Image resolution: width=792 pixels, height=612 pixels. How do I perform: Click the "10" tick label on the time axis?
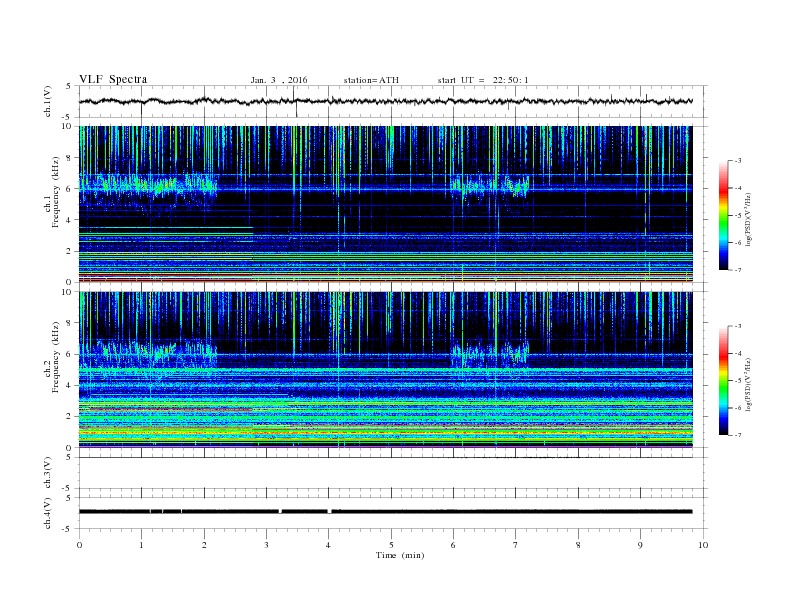(x=703, y=545)
